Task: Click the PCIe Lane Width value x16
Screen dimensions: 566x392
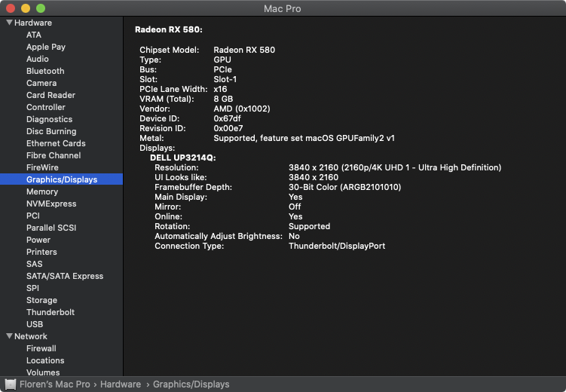Action: click(x=220, y=89)
